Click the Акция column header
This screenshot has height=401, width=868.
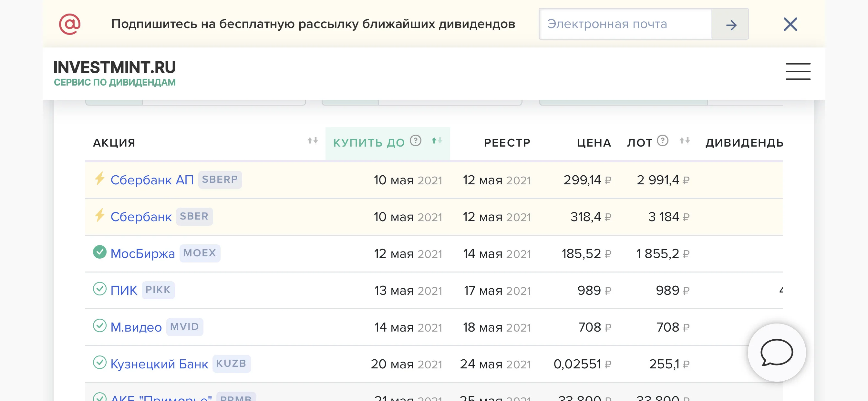click(114, 143)
